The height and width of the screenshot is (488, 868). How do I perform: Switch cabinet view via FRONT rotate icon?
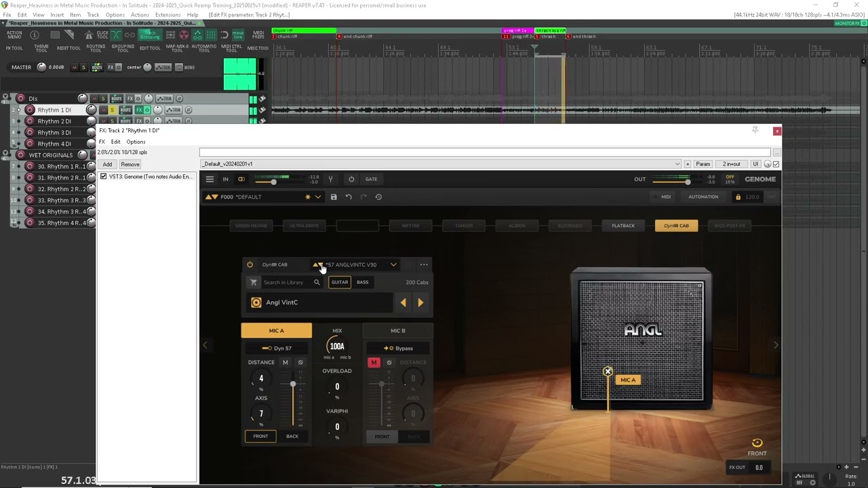coord(757,443)
